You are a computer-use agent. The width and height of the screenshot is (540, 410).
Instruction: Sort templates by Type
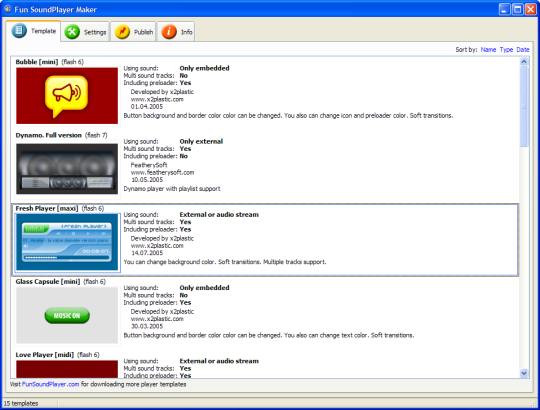tap(506, 50)
